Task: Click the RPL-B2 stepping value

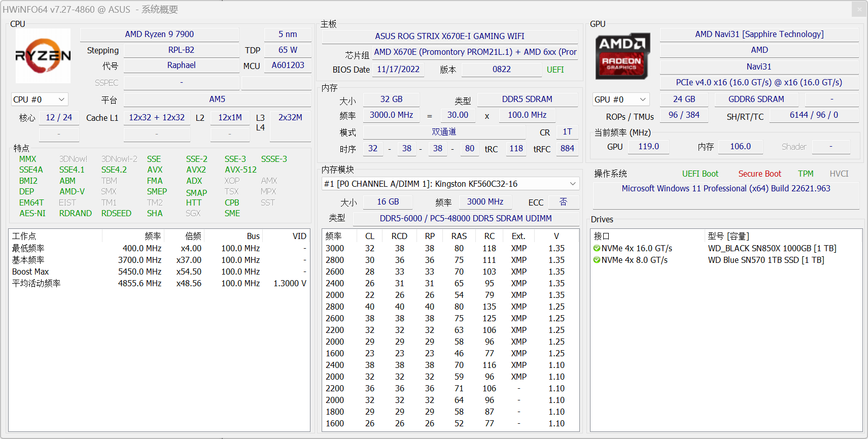Action: click(x=181, y=50)
